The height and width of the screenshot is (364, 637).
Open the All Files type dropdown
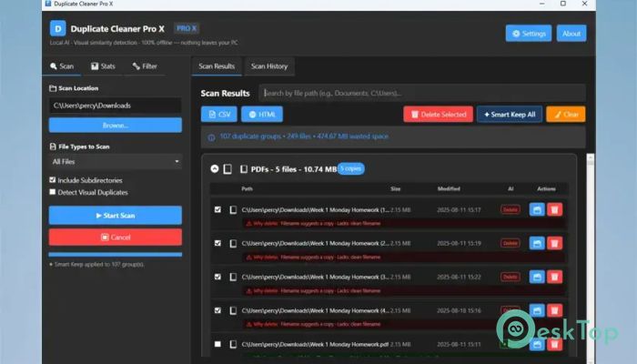tap(116, 162)
